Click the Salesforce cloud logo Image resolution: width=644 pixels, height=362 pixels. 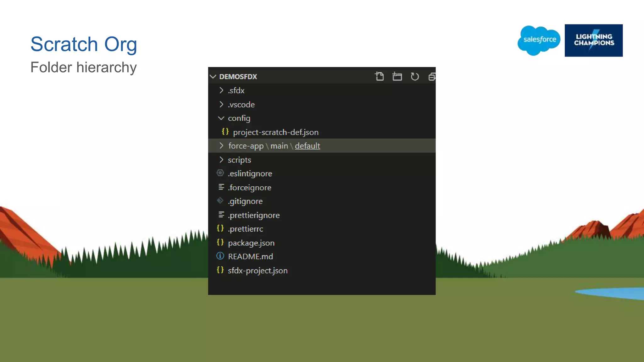(x=539, y=41)
